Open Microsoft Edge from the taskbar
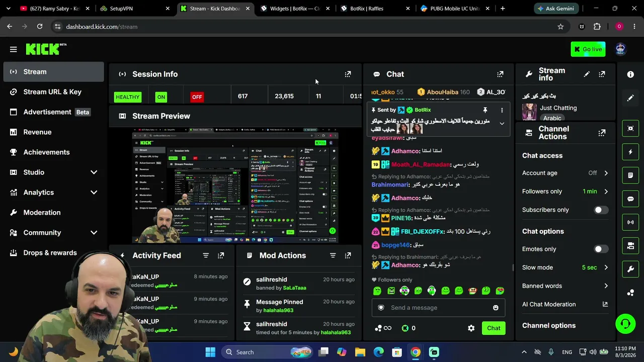 coord(378,352)
